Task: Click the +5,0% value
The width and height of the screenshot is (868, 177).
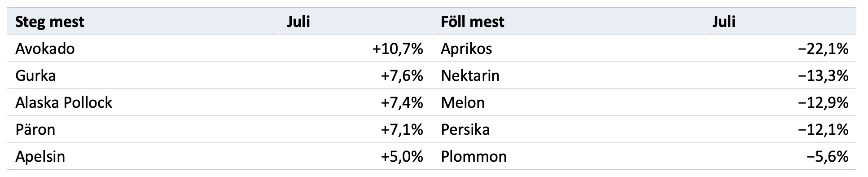Action: (x=402, y=156)
